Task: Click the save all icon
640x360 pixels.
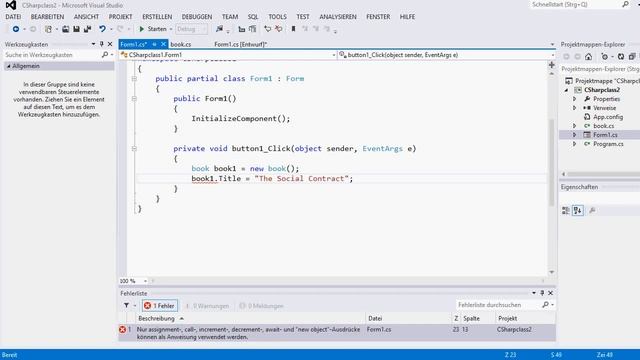Action: point(87,29)
